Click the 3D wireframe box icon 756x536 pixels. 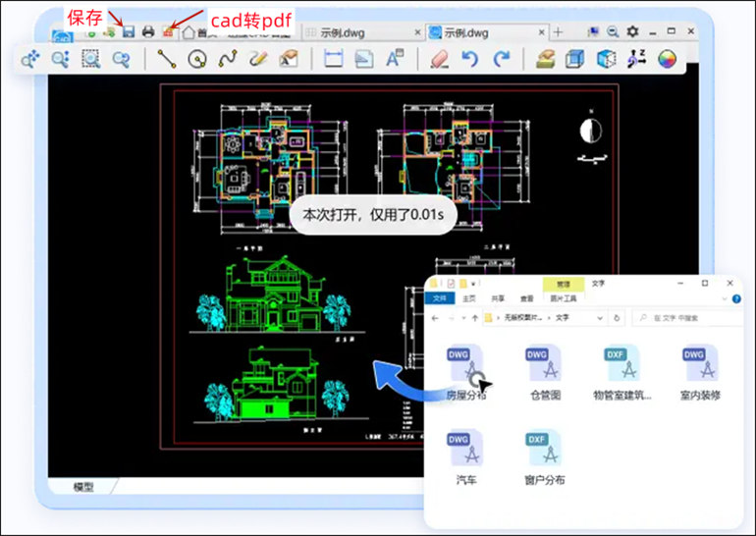[x=574, y=59]
